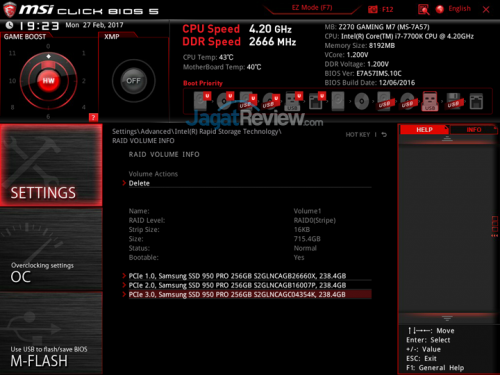Select the UEFI network boot device icon

click(x=316, y=101)
